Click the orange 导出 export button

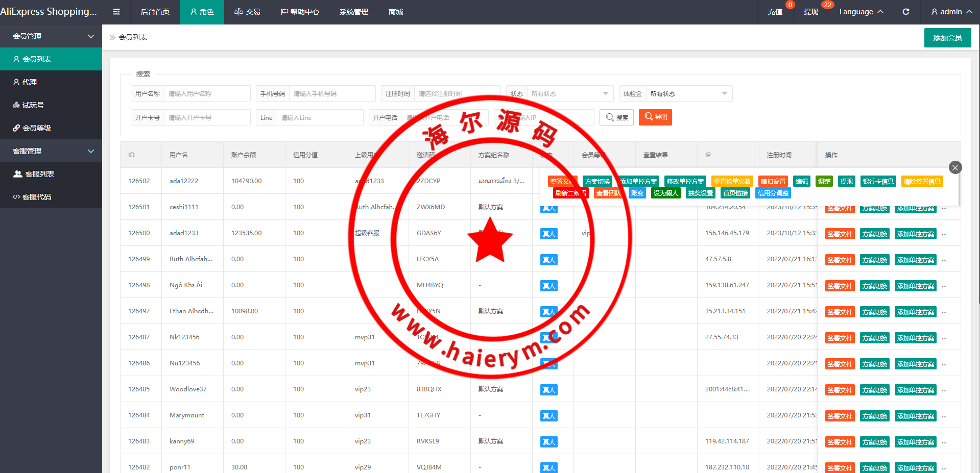click(655, 117)
